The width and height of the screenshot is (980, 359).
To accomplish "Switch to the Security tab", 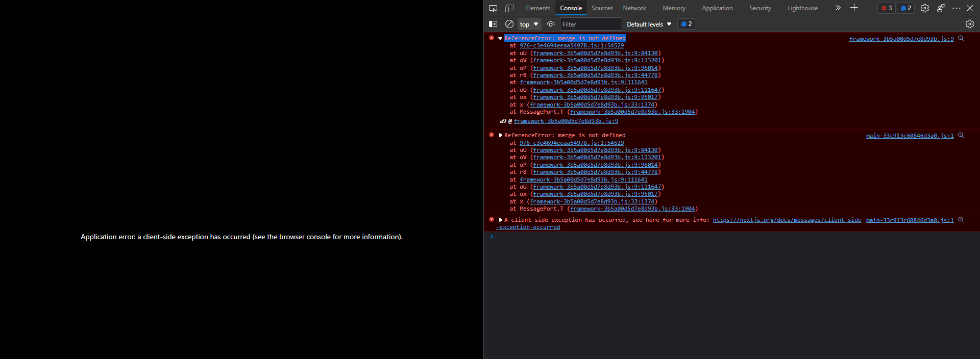I will (760, 8).
